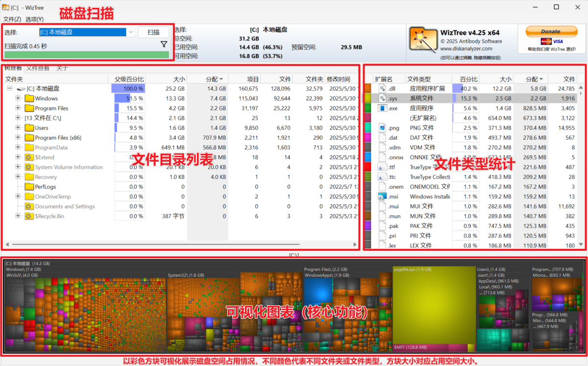This screenshot has height=366, width=588.
Task: Click the scroll down arrow in file type list
Action: [x=581, y=244]
